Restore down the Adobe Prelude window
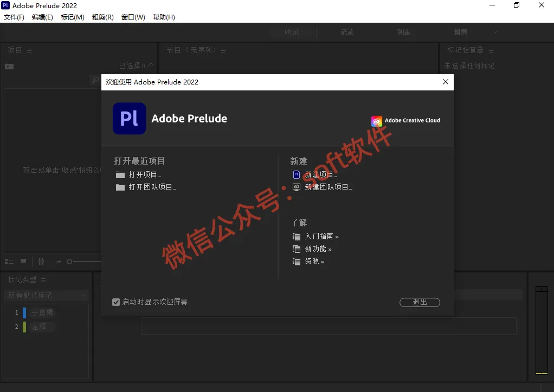The height and width of the screenshot is (392, 554). pyautogui.click(x=517, y=5)
